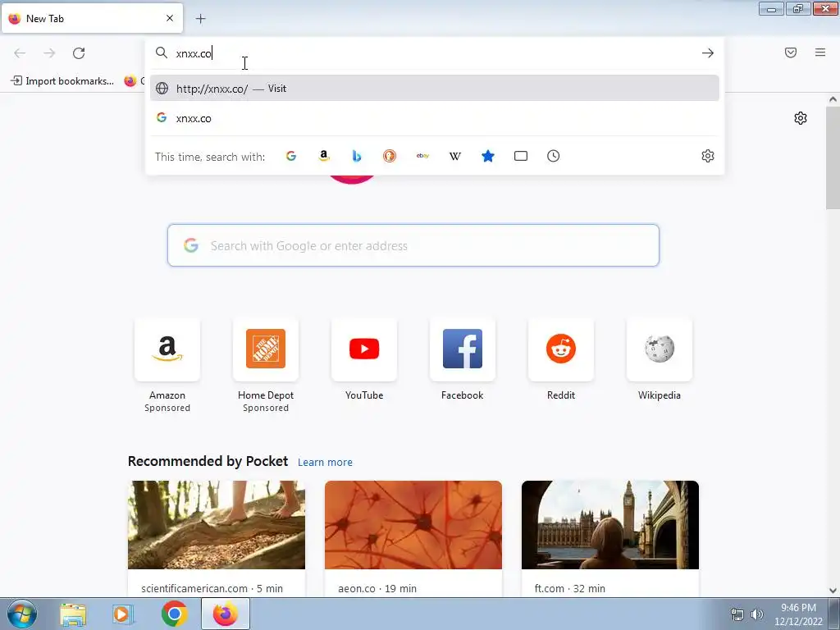Focus the Search with Google box
This screenshot has width=840, height=630.
pyautogui.click(x=413, y=245)
